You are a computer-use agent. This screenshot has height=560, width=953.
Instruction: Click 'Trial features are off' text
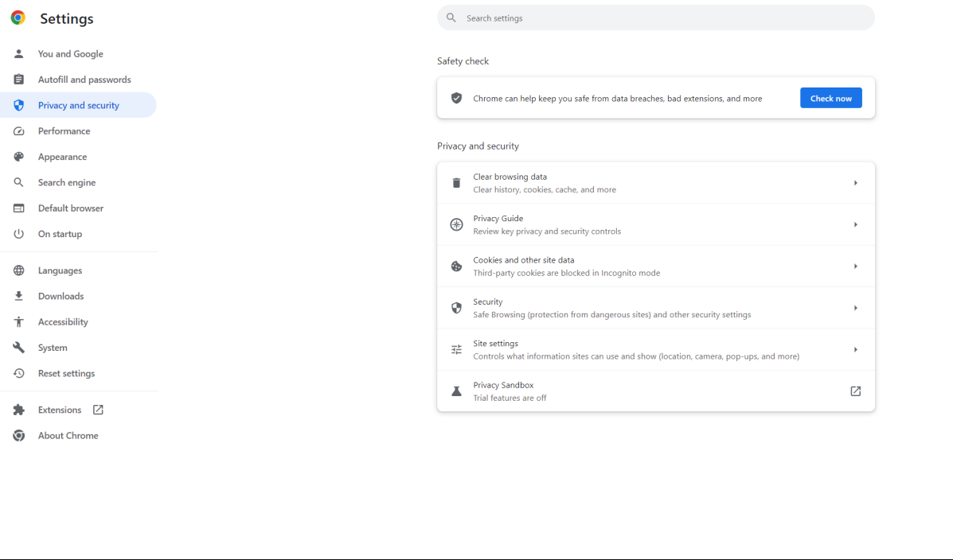510,398
